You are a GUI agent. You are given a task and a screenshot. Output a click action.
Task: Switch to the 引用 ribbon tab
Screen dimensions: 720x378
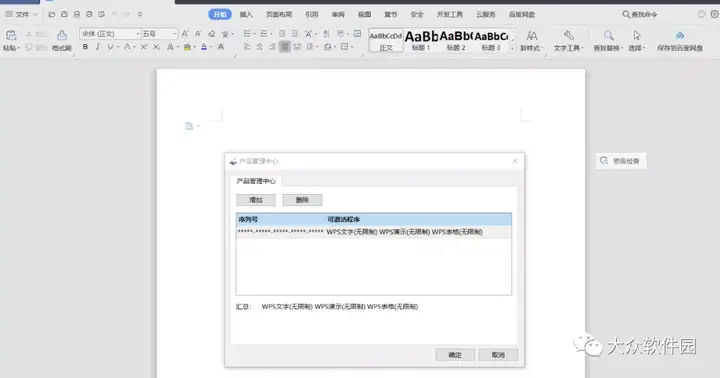coord(312,14)
